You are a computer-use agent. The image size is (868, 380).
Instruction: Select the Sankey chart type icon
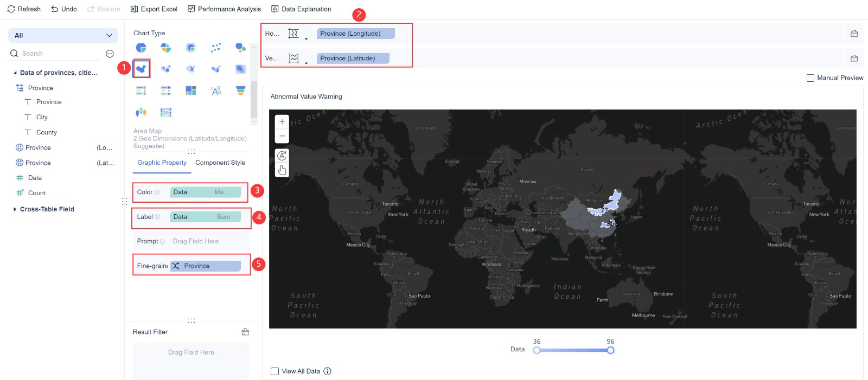click(166, 112)
